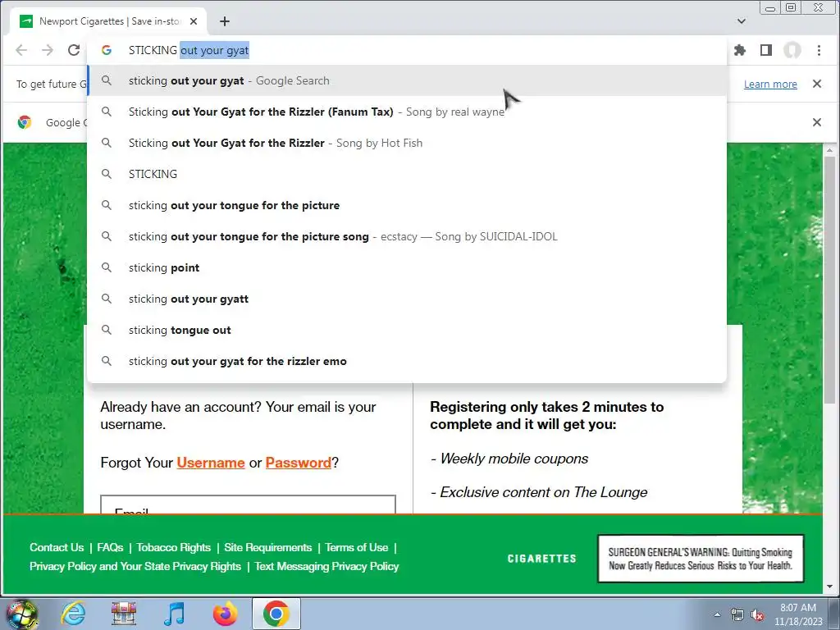The height and width of the screenshot is (630, 840).
Task: Click the muted volume tray icon
Action: [757, 615]
